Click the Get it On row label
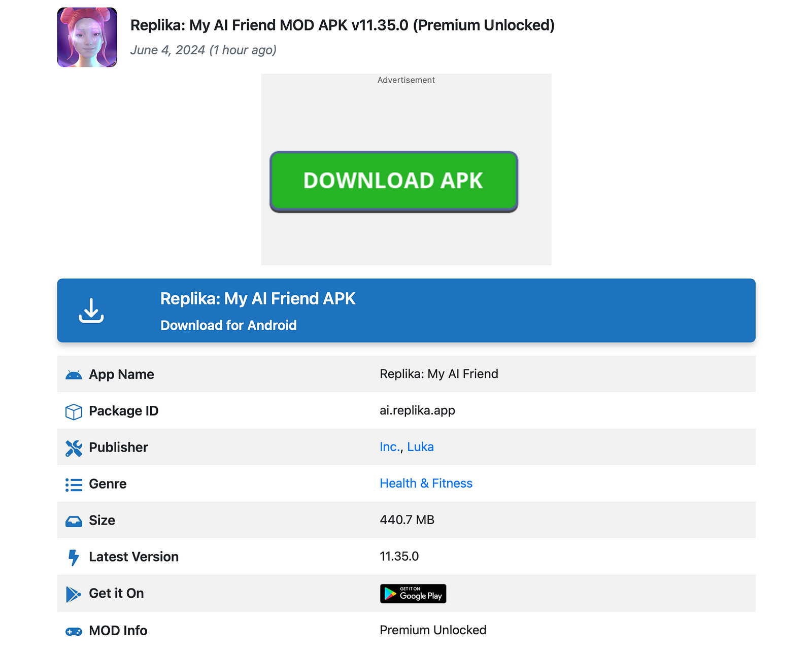 click(x=116, y=594)
